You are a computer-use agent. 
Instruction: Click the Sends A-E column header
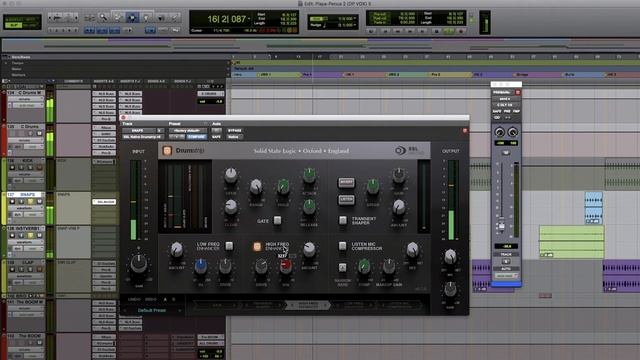pos(156,81)
